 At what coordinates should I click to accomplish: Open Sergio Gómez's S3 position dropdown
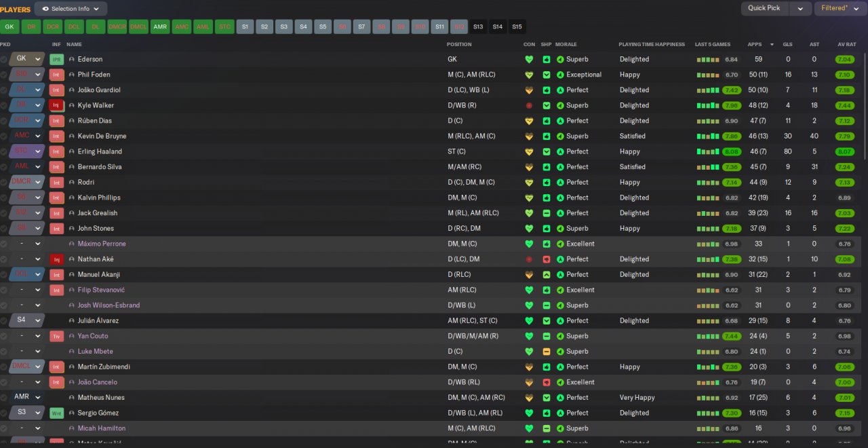click(x=27, y=413)
